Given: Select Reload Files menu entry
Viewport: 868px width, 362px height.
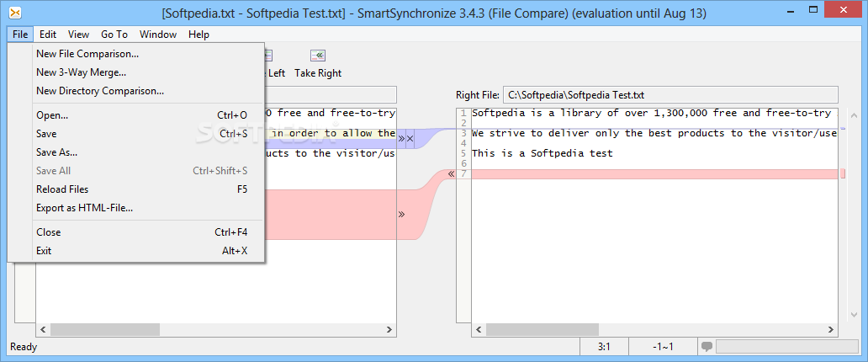Looking at the screenshot, I should coord(135,189).
